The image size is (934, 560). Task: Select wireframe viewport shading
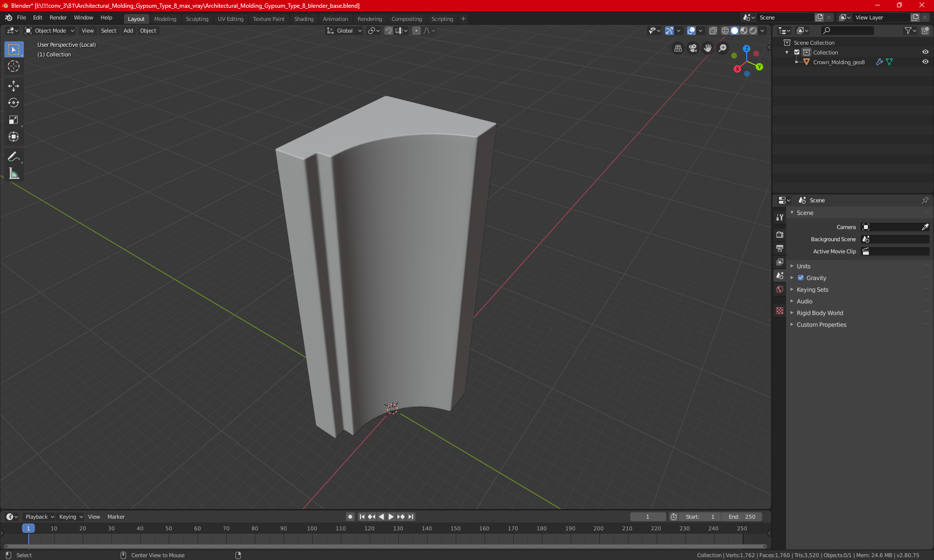pos(725,31)
